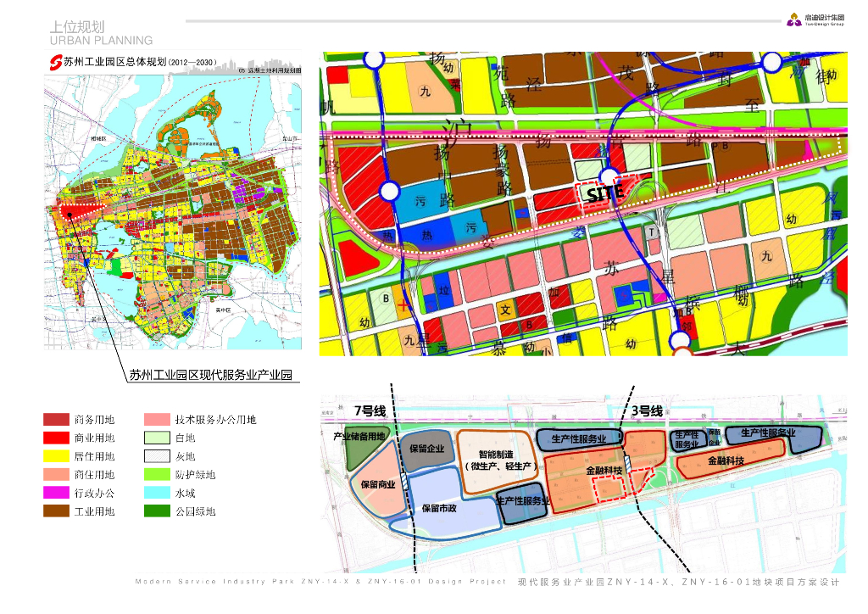Viewport: 868px width, 614px height.
Task: Click the red triangle site marker on overview map
Action: coord(80,211)
